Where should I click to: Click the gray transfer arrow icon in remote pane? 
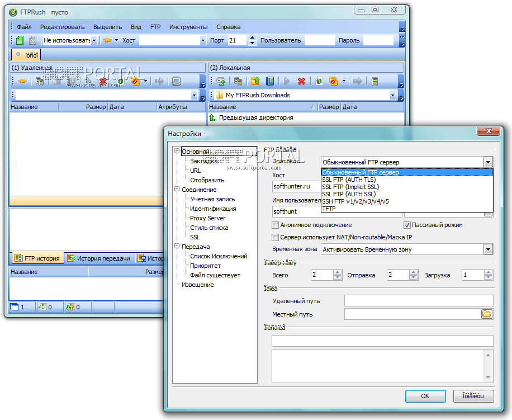[159, 81]
